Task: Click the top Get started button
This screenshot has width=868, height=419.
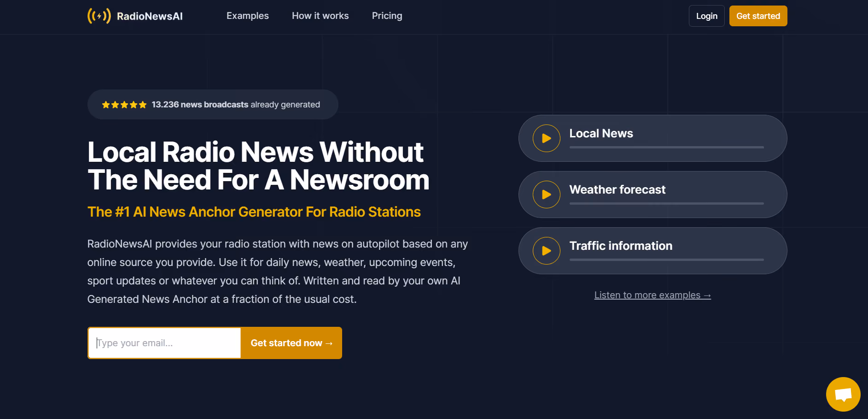Action: (758, 16)
